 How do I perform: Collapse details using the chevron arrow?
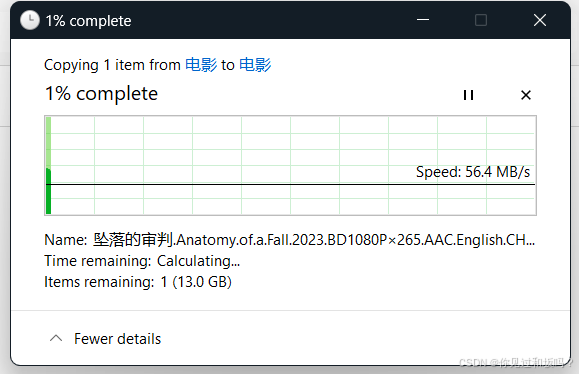56,338
